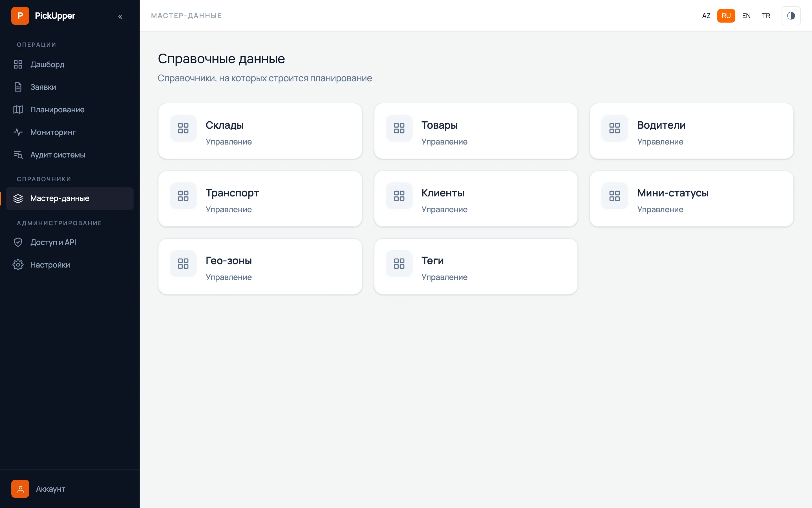
Task: Toggle the dark/light theme button
Action: click(x=791, y=16)
